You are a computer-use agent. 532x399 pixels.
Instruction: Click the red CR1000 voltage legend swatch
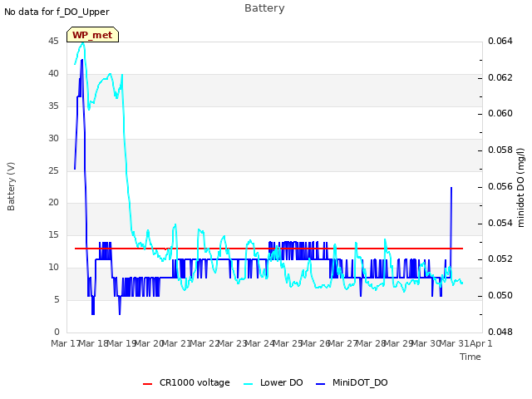click(148, 384)
